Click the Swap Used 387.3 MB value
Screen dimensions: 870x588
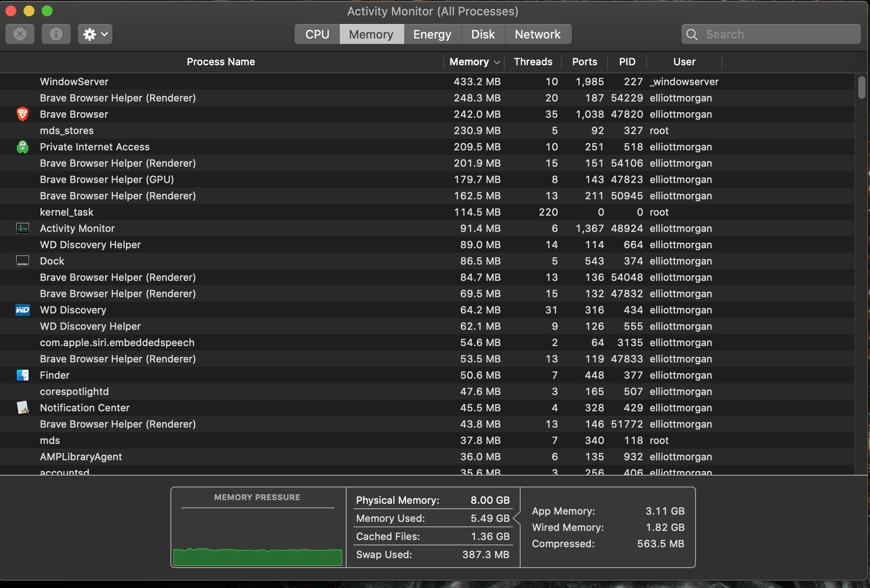pyautogui.click(x=486, y=554)
